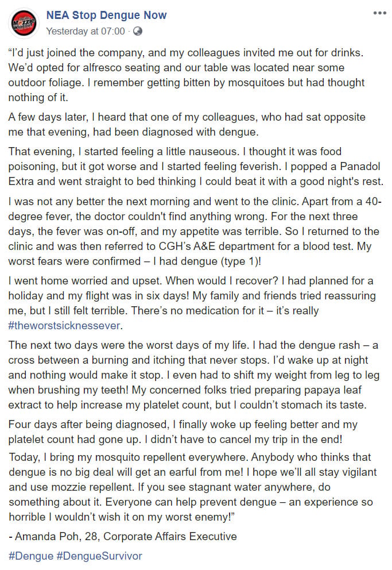
Task: Open the NEA Stop Dengue Now page name
Action: [x=106, y=15]
